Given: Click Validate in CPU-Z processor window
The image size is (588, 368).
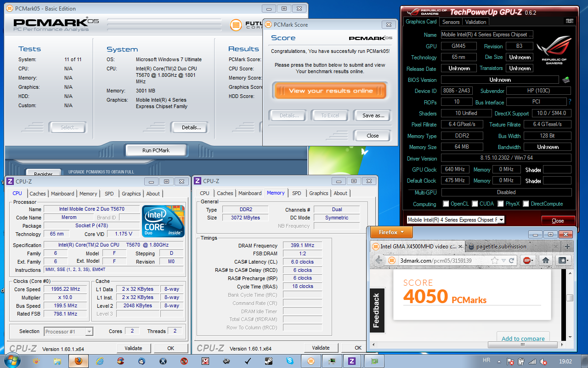Looking at the screenshot, I should (133, 348).
